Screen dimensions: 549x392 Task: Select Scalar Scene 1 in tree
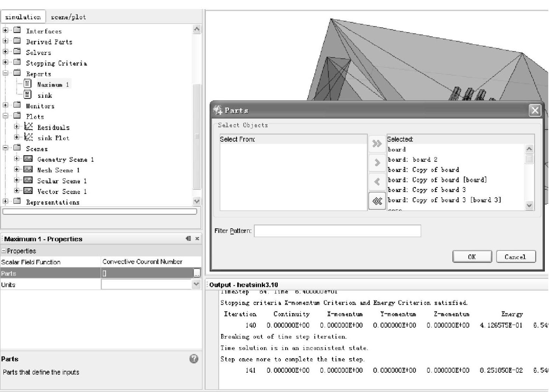pos(62,181)
